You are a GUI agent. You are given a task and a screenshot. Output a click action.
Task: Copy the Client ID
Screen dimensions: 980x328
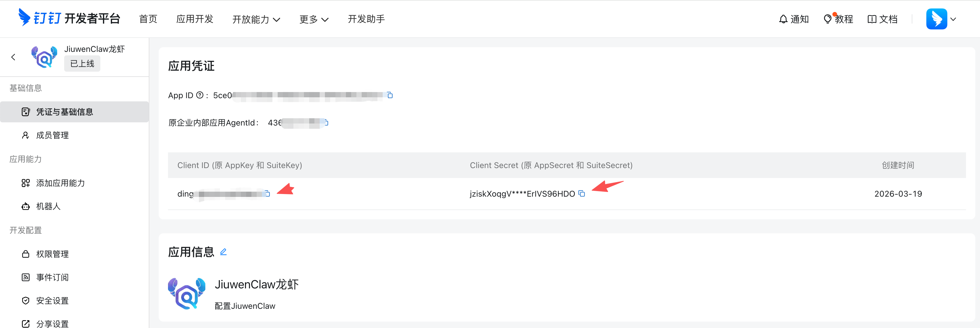coord(267,193)
